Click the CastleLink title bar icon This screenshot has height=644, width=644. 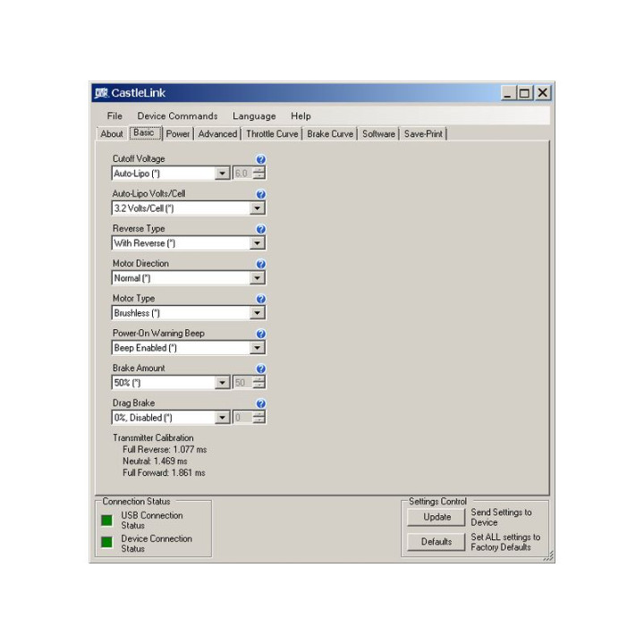click(101, 93)
